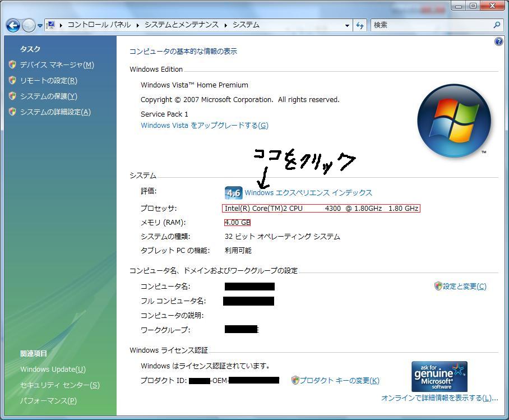
Task: Open オンラインで詳細情報を表示する(L) link
Action: coord(439,398)
